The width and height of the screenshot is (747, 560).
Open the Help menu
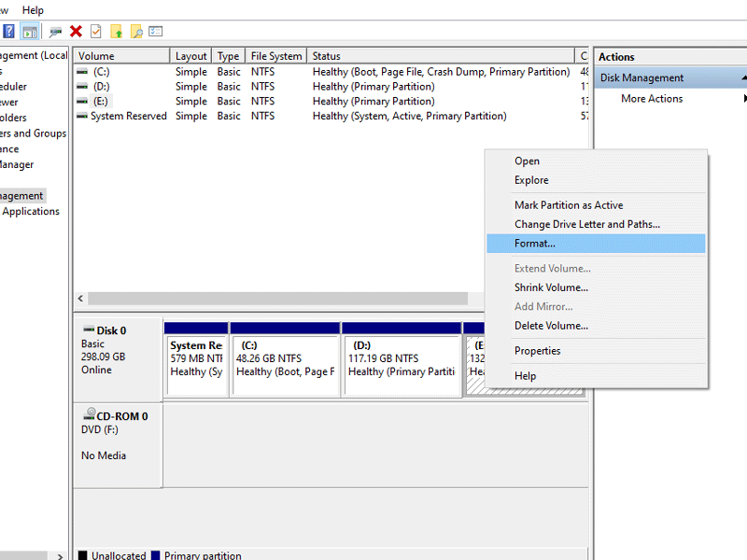[x=33, y=9]
